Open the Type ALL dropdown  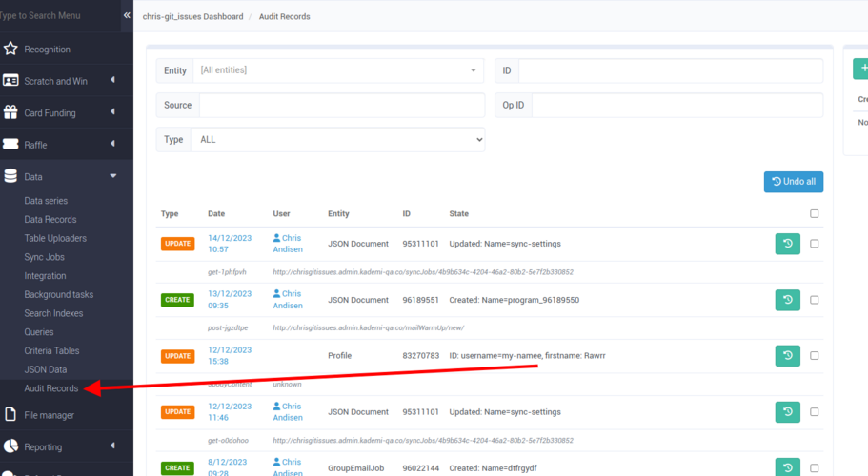click(337, 139)
